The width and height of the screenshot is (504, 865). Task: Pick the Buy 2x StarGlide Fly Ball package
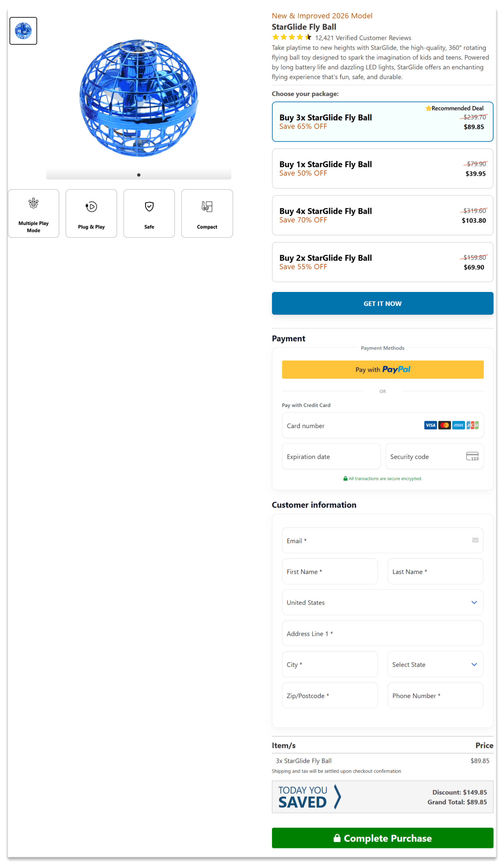(383, 262)
